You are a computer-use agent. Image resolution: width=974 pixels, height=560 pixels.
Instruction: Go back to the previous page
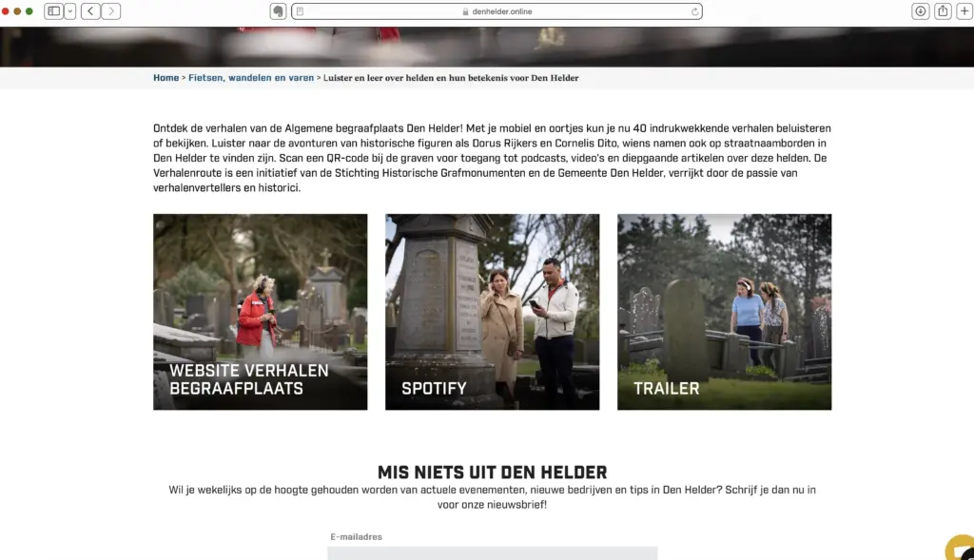click(x=90, y=11)
